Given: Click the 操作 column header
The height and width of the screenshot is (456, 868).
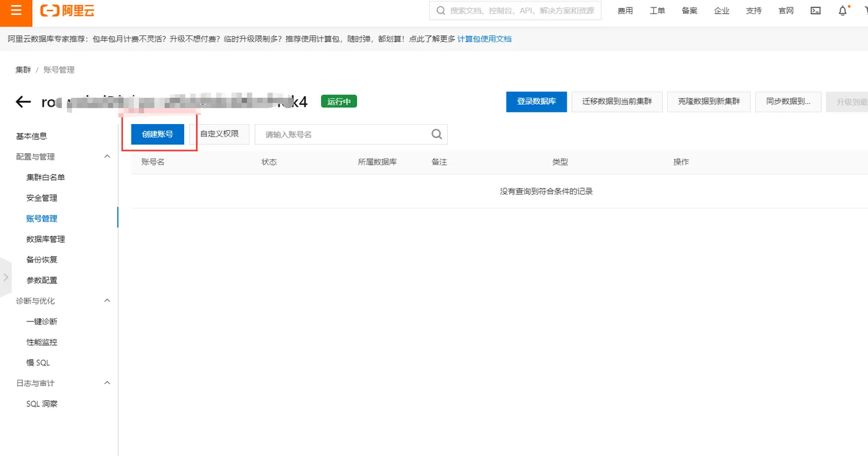Looking at the screenshot, I should [681, 162].
